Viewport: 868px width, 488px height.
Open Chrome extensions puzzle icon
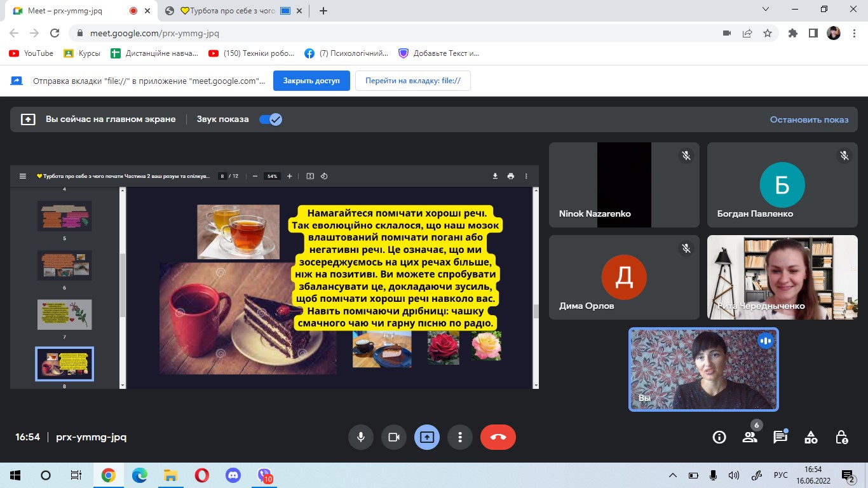(792, 33)
